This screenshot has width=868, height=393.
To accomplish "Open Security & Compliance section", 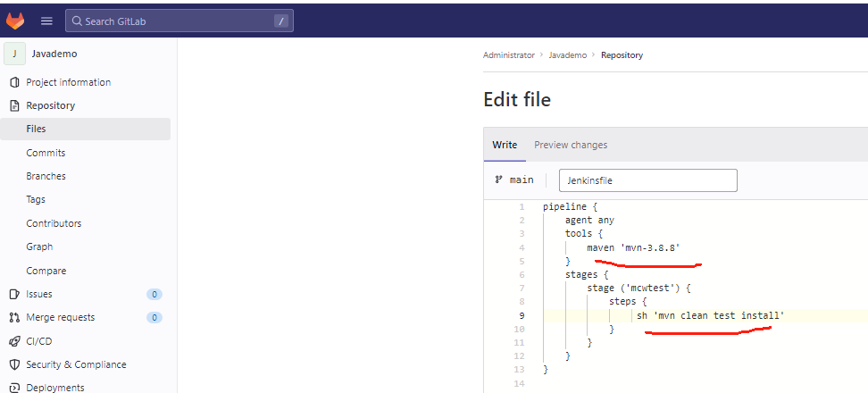I will 76,364.
